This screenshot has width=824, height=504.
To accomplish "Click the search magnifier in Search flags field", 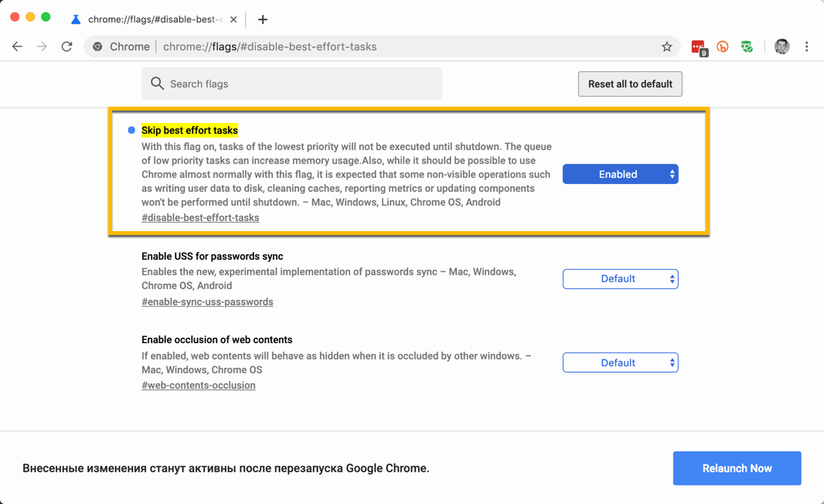I will (157, 83).
